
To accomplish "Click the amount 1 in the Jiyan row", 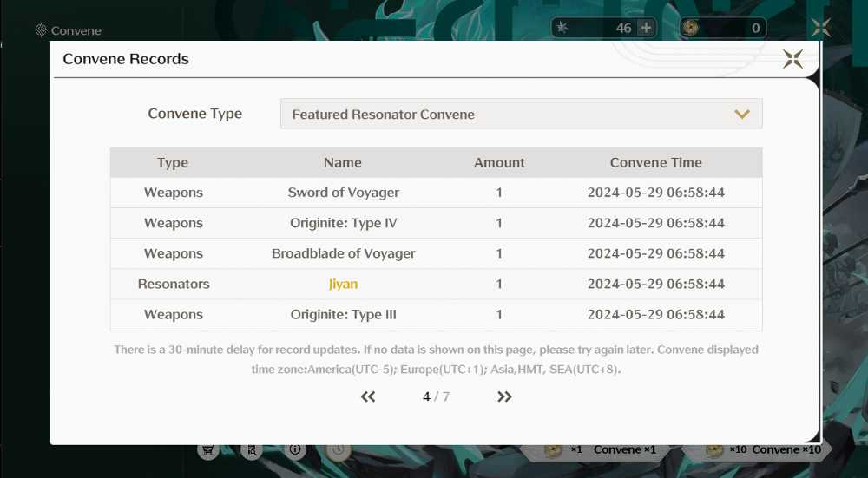I will pos(499,284).
